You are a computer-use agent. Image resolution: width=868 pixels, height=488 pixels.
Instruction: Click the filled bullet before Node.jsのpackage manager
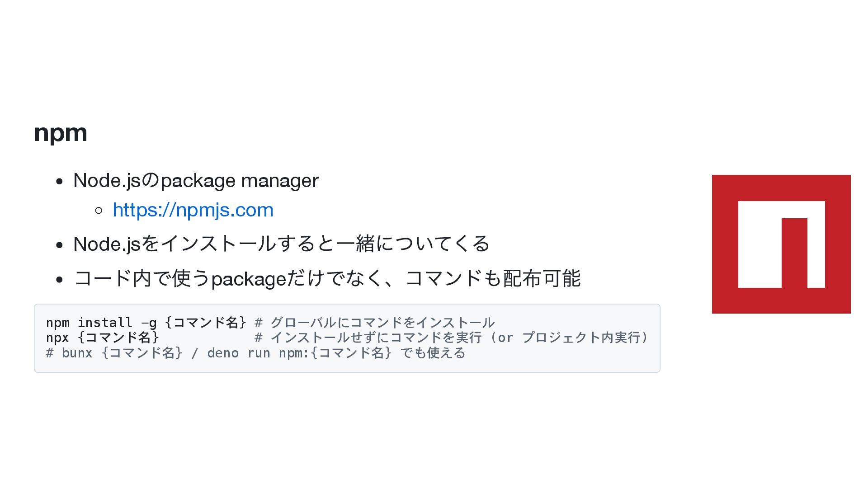pos(60,182)
